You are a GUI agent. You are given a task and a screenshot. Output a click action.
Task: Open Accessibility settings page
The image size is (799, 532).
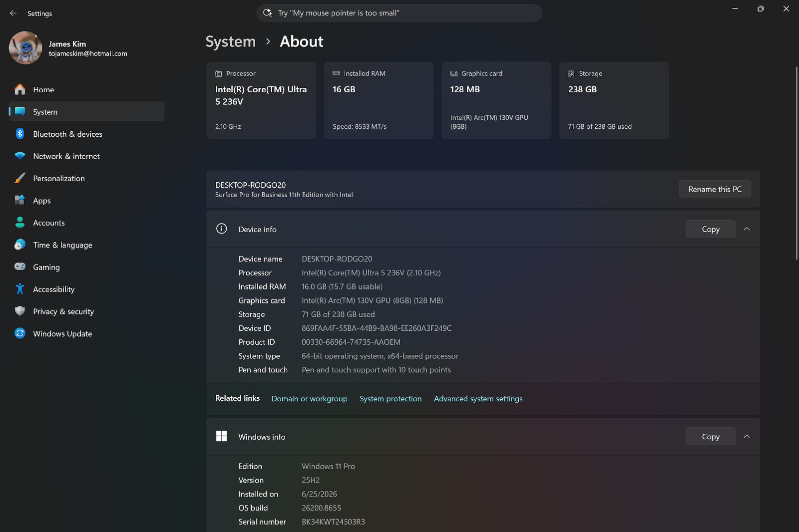click(x=86, y=289)
